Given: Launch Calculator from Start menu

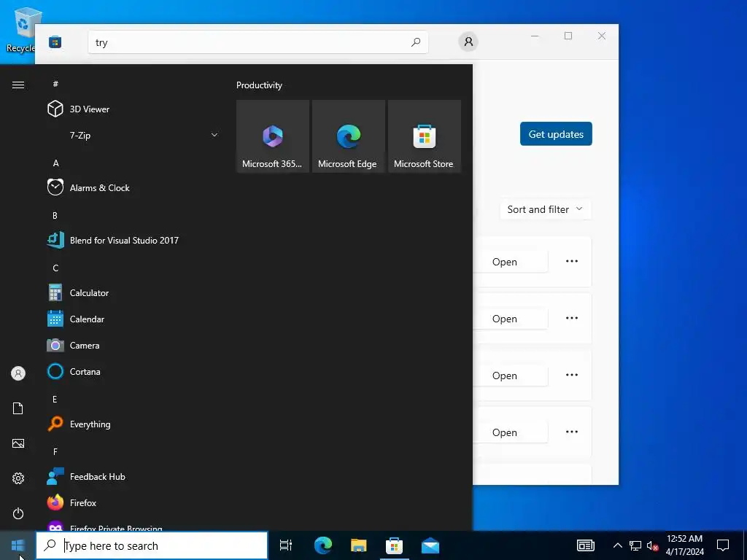Looking at the screenshot, I should click(x=133, y=293).
